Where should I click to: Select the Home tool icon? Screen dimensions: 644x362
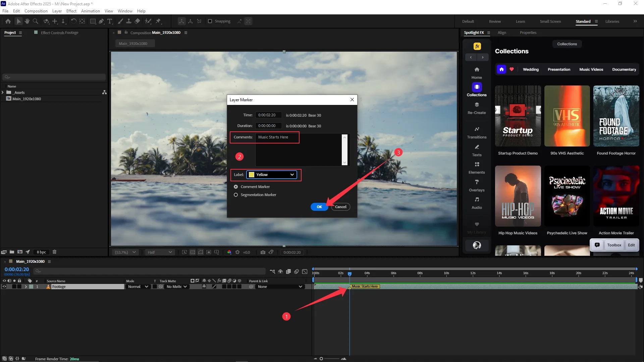click(8, 21)
